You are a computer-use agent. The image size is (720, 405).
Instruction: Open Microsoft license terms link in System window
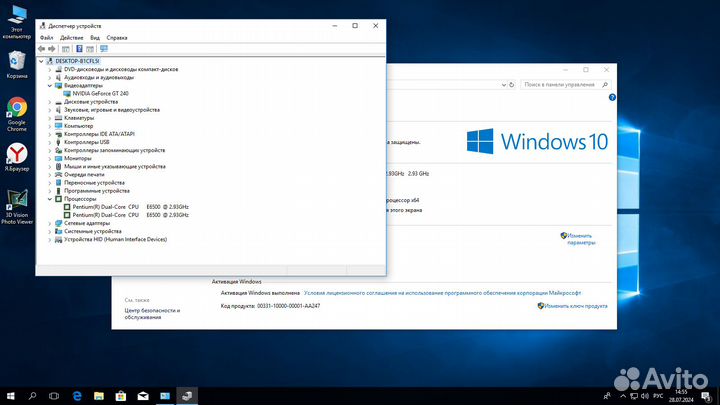pyautogui.click(x=442, y=293)
